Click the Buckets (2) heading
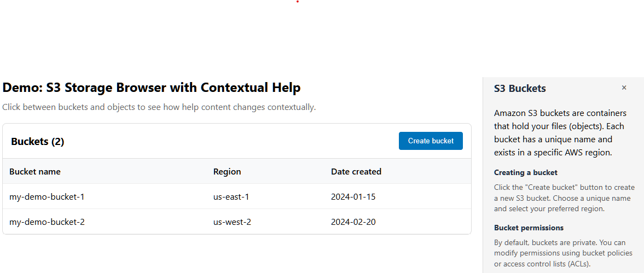Image resolution: width=644 pixels, height=273 pixels. (x=37, y=142)
